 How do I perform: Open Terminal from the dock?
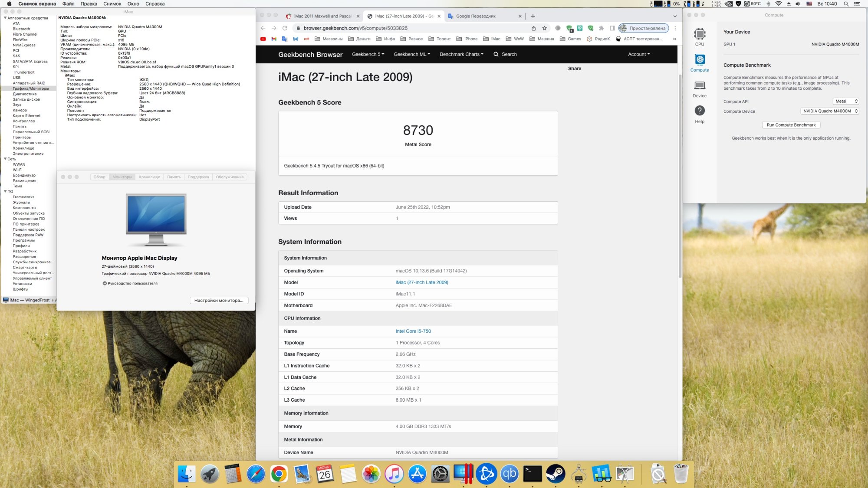(x=532, y=474)
